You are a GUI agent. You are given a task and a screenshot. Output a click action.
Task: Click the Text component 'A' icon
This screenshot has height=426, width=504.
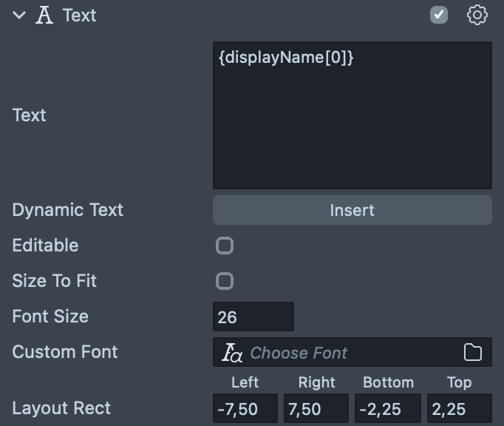(45, 16)
